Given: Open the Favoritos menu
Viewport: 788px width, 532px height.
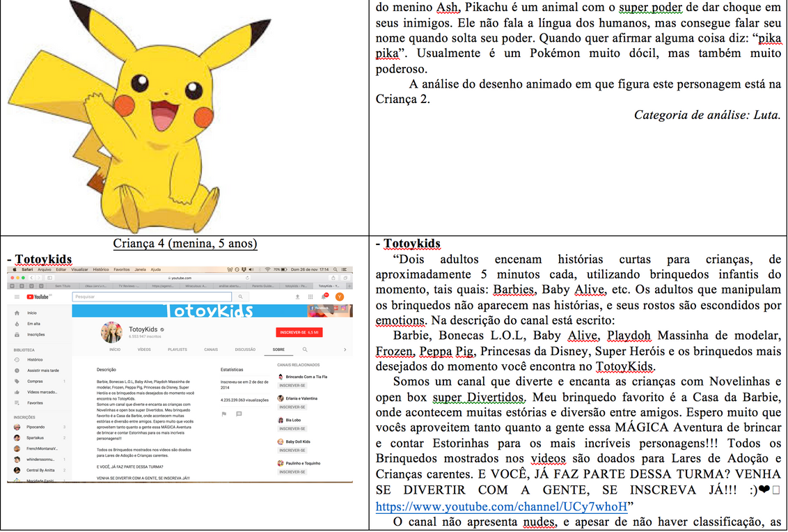Looking at the screenshot, I should point(122,269).
